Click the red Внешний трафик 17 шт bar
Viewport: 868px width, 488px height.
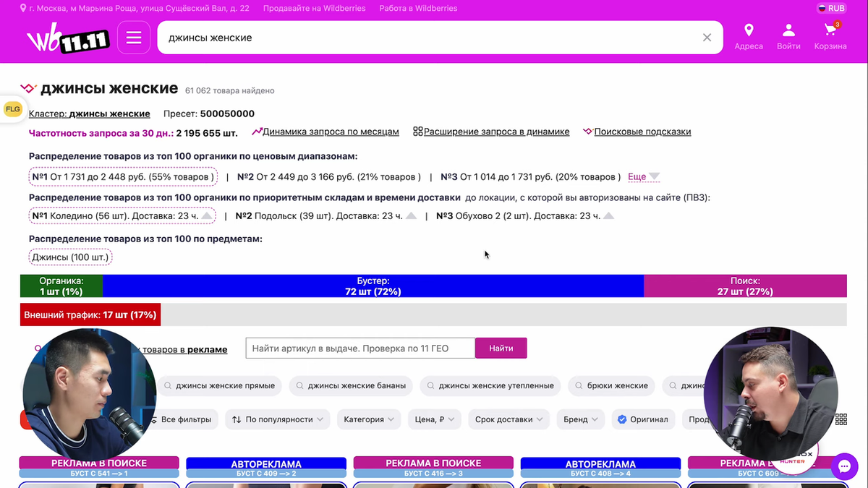pyautogui.click(x=90, y=315)
